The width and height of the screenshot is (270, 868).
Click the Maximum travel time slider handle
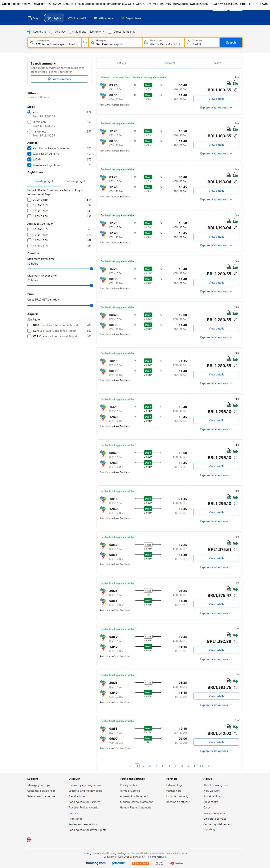[91, 269]
